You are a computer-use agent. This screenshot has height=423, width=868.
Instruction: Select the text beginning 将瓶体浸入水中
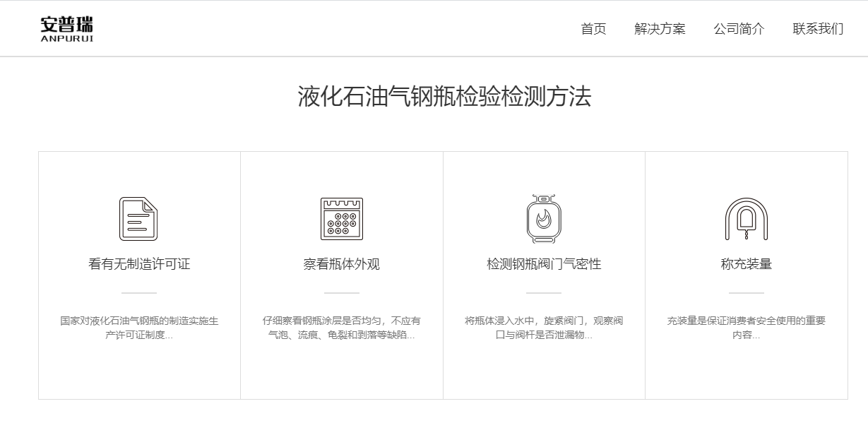pyautogui.click(x=544, y=328)
